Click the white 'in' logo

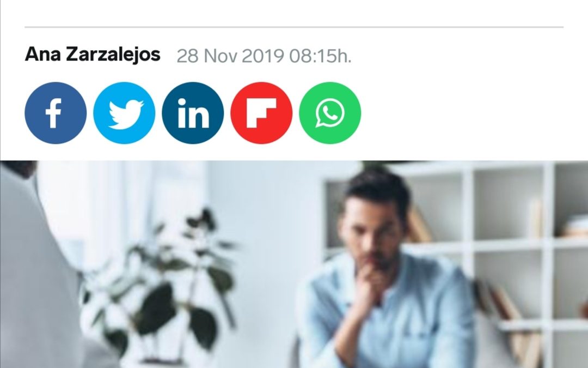click(x=193, y=113)
